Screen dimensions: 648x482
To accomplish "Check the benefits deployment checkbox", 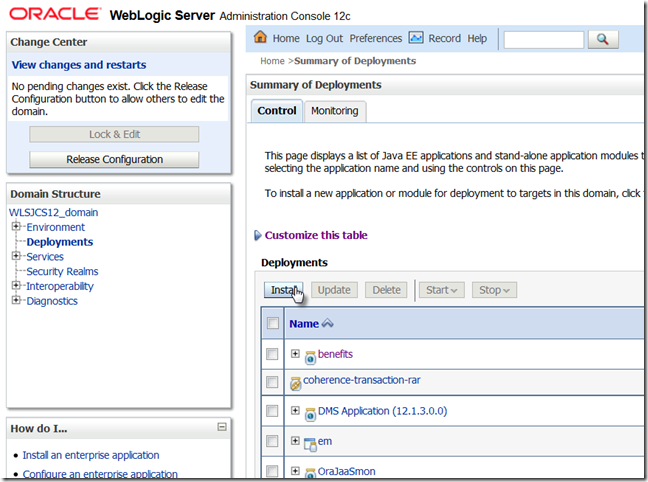I will (x=272, y=355).
